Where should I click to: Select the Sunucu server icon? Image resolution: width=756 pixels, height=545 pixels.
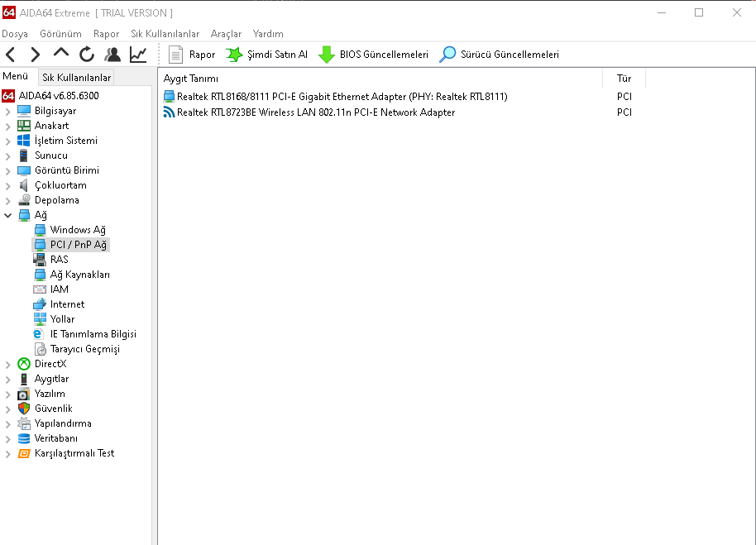tap(24, 155)
